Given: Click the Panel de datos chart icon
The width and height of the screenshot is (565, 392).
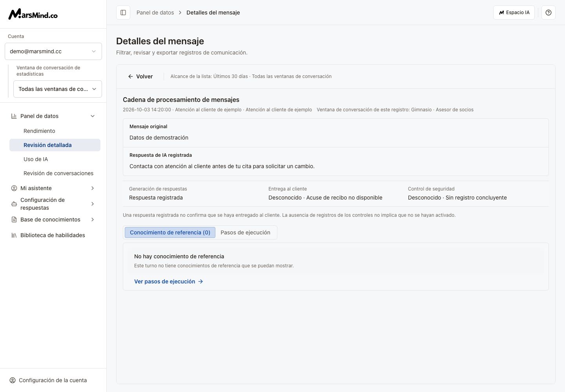Looking at the screenshot, I should click(14, 116).
